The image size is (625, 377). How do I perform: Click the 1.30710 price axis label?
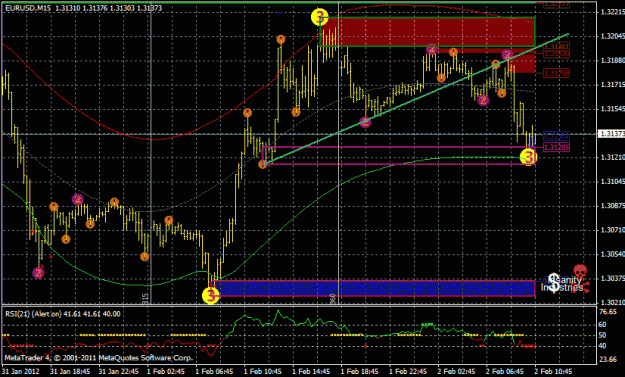(613, 230)
